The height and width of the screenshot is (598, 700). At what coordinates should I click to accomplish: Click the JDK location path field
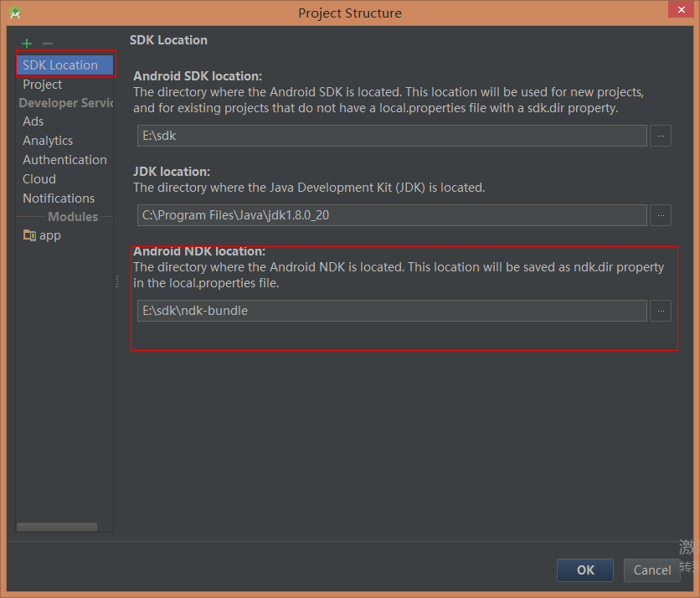pyautogui.click(x=392, y=215)
